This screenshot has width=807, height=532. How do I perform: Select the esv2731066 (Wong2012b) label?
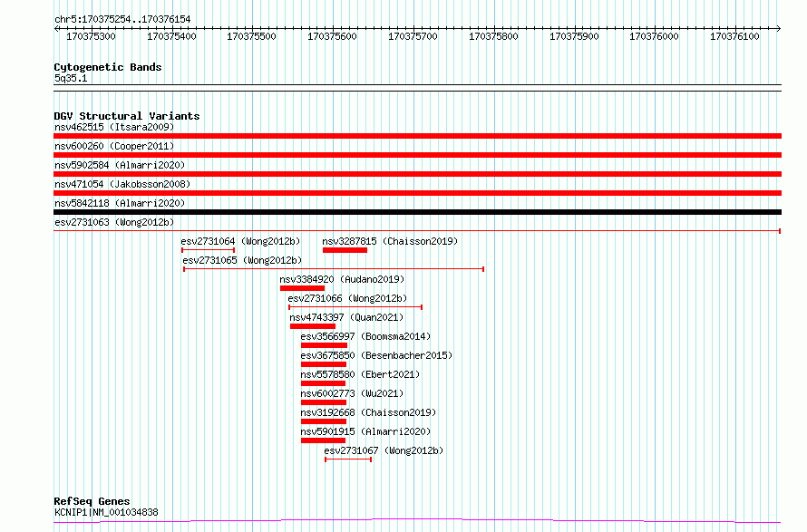point(347,298)
